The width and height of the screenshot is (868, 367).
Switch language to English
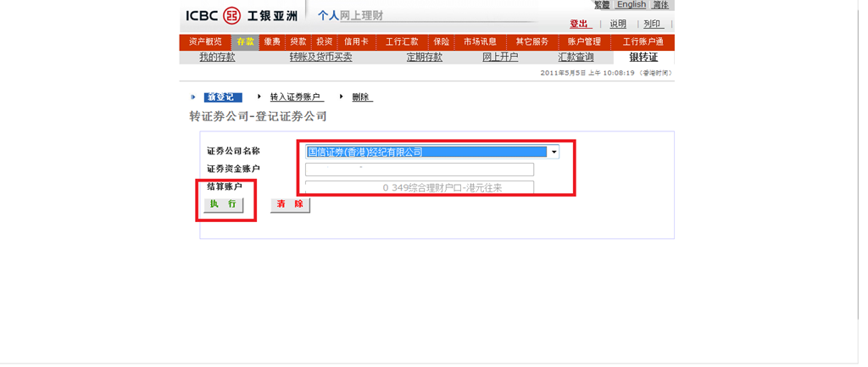tap(632, 5)
